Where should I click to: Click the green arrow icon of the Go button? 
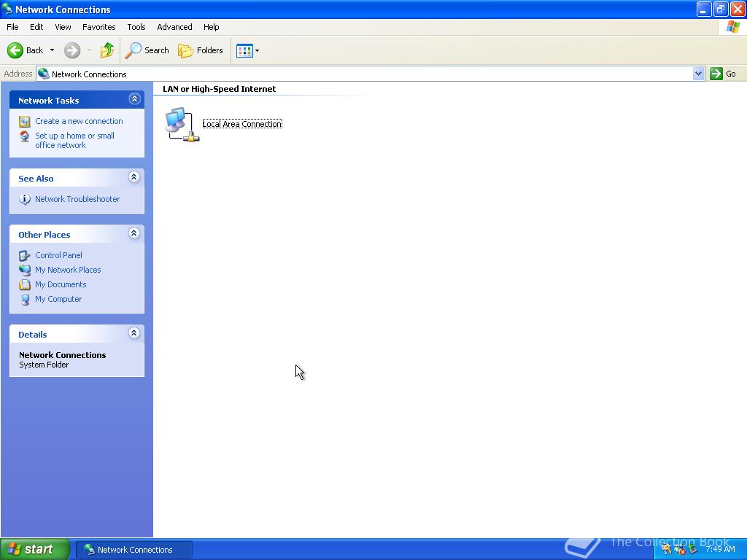click(x=716, y=74)
